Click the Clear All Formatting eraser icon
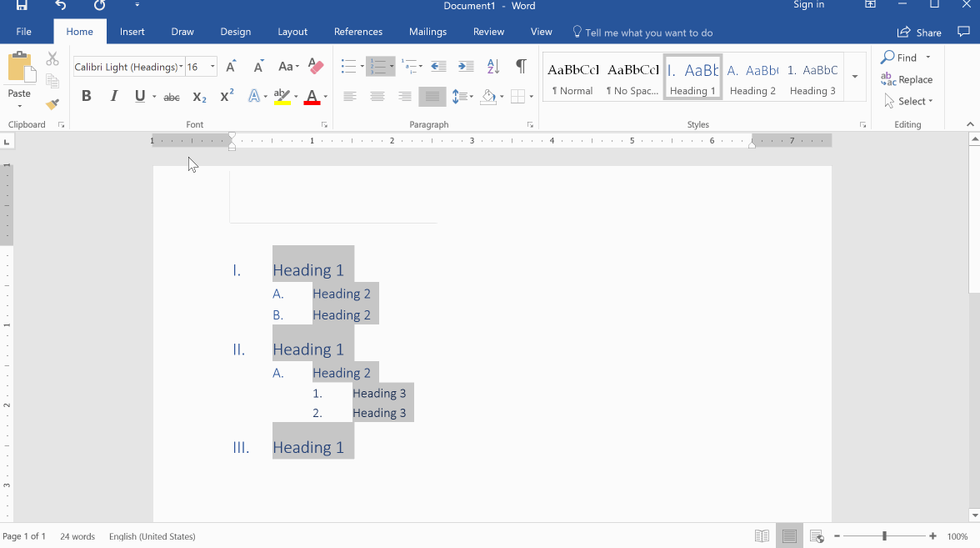 pyautogui.click(x=316, y=67)
